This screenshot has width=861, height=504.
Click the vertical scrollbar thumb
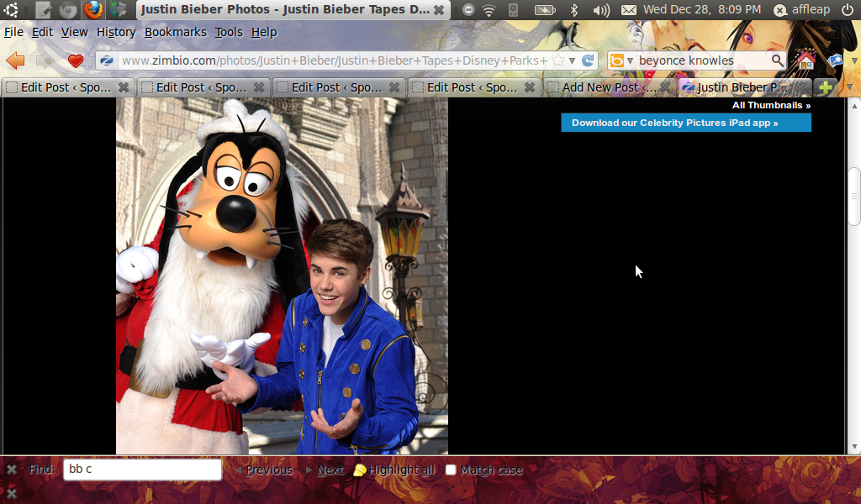pyautogui.click(x=854, y=197)
